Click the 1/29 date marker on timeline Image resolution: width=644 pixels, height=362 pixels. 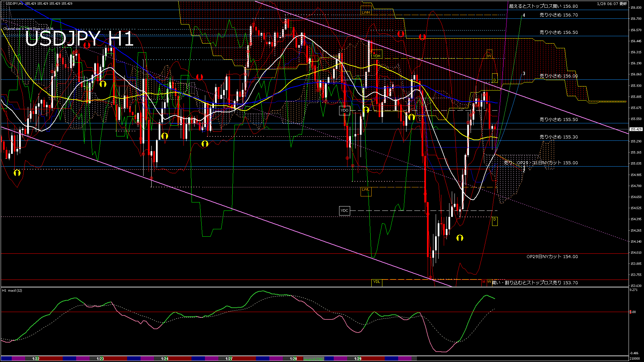coord(358,359)
